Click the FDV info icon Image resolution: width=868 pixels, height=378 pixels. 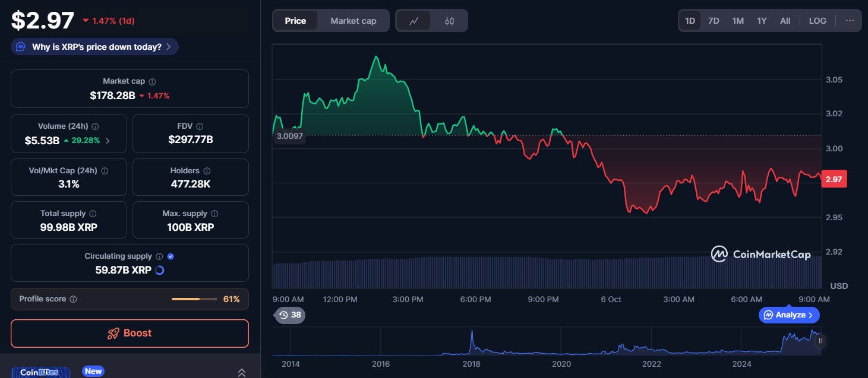[x=200, y=126]
